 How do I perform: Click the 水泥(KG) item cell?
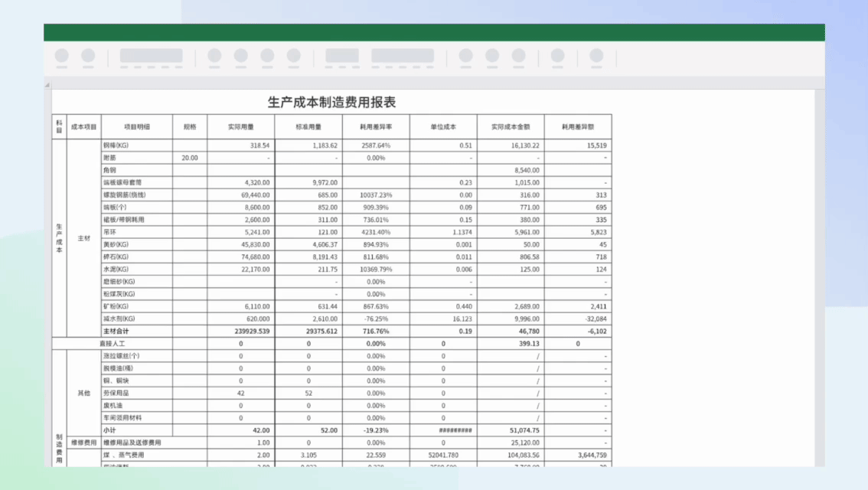click(x=137, y=269)
